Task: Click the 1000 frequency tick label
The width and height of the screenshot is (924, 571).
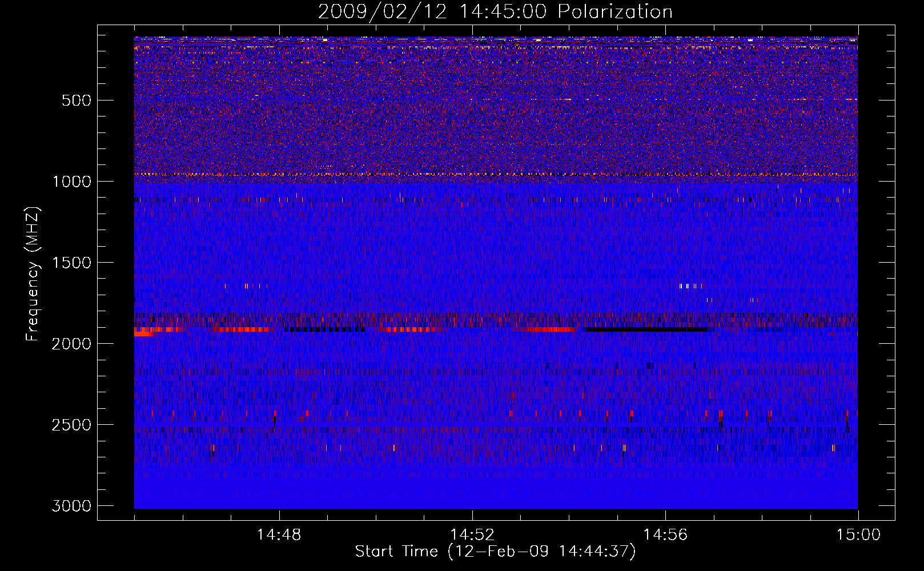Action: (x=71, y=182)
